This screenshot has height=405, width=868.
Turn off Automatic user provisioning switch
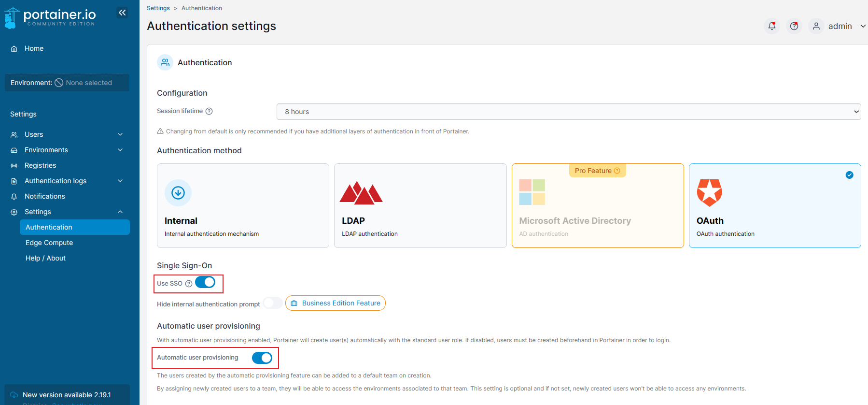262,358
